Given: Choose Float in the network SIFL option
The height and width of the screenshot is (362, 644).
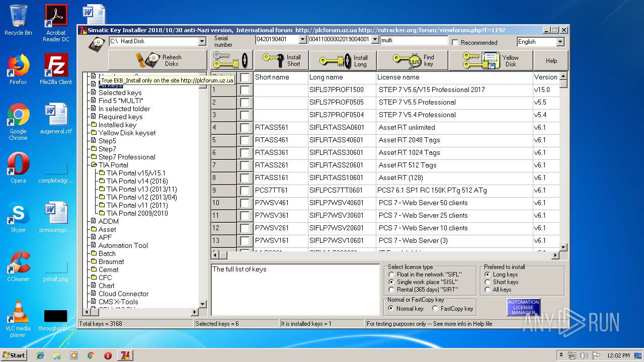Looking at the screenshot, I should coord(392,275).
